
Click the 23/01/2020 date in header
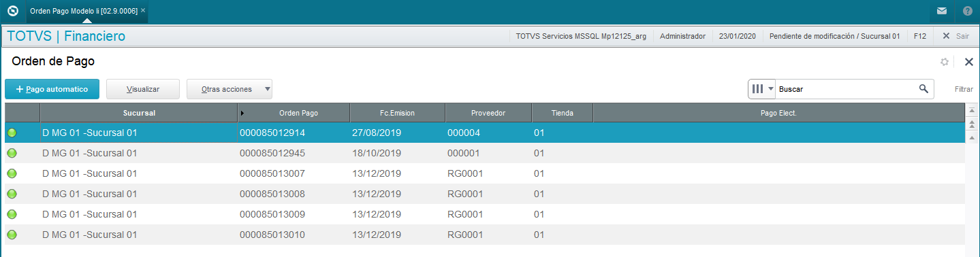point(737,36)
